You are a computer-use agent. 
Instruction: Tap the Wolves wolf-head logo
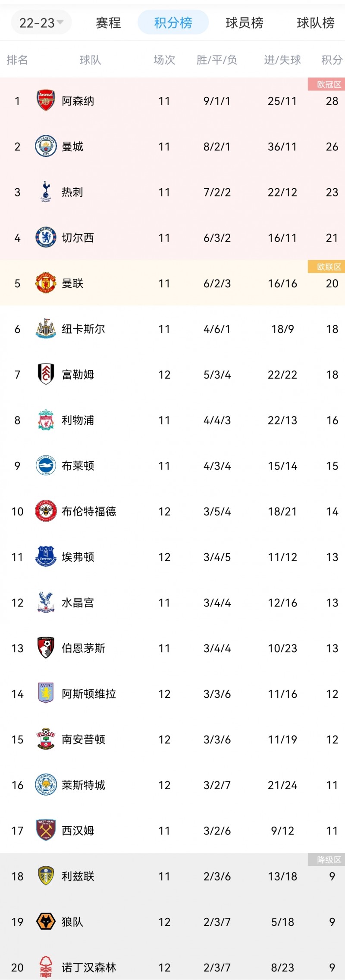pyautogui.click(x=46, y=921)
